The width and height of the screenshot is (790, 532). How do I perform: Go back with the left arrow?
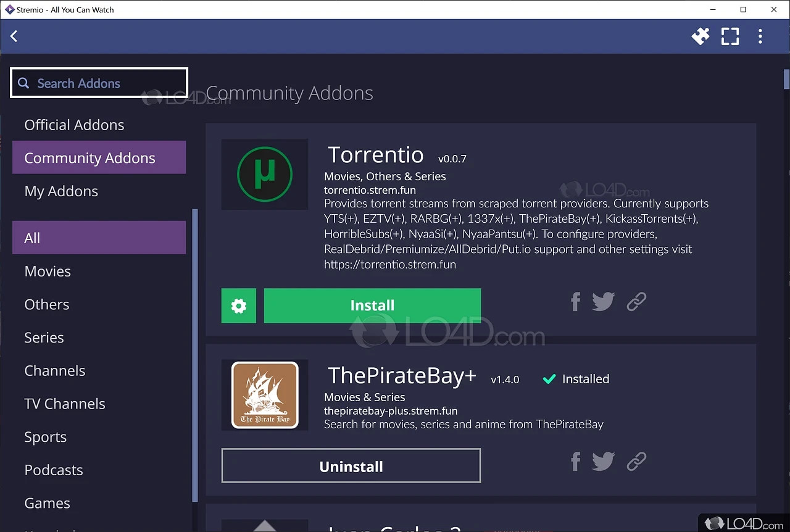14,36
